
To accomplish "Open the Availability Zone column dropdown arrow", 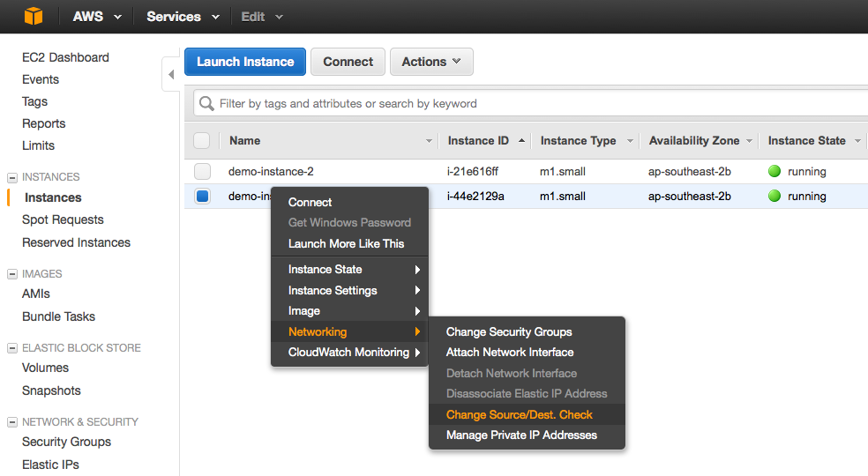I will [749, 141].
